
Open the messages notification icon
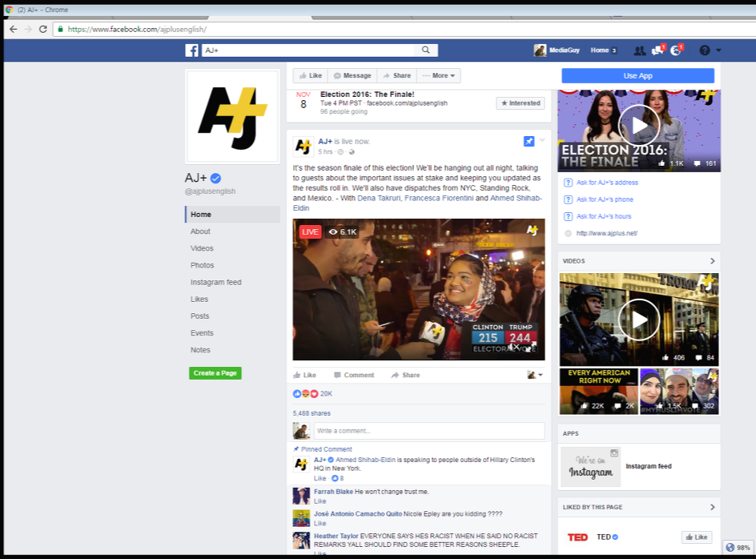click(x=657, y=50)
